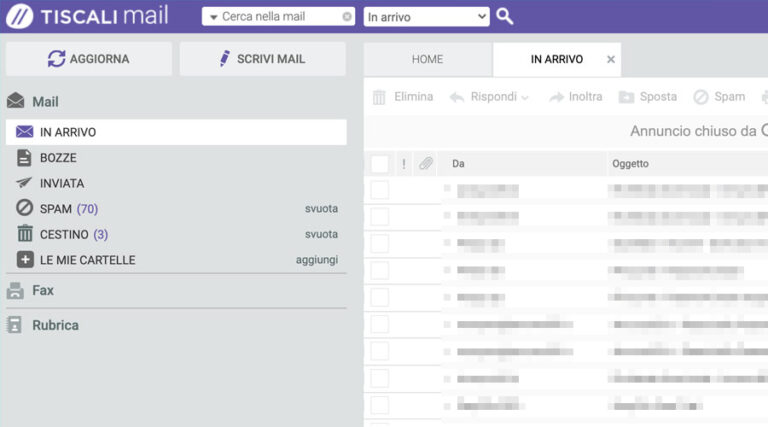Click the LE MIE CARTELLE plus icon
Image resolution: width=768 pixels, height=427 pixels.
pyautogui.click(x=25, y=260)
